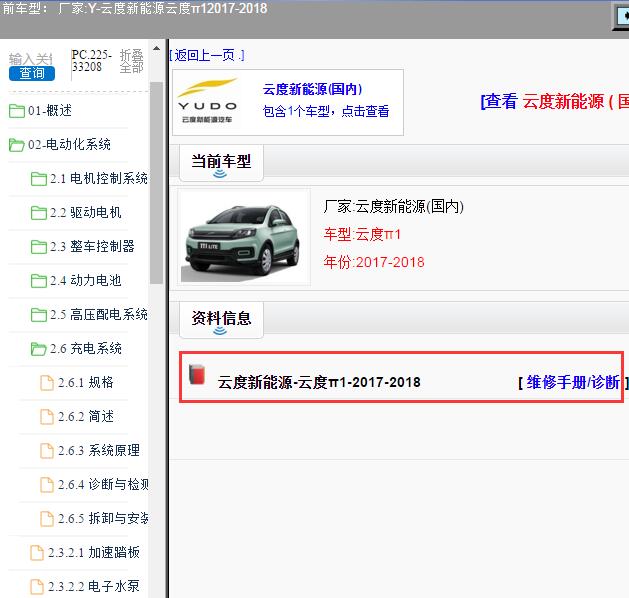Click the YUDO brand logo
This screenshot has height=598, width=629.
(207, 101)
